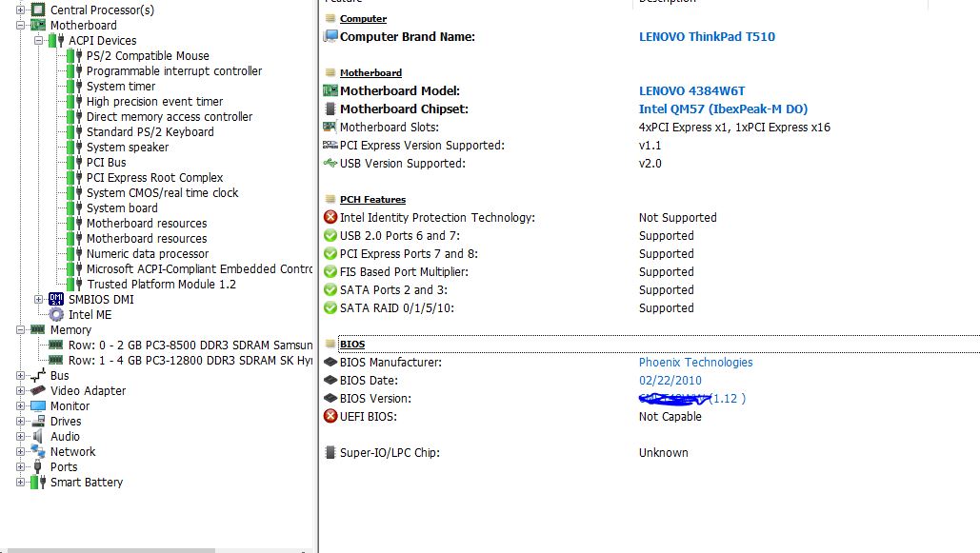Viewport: 980px width, 553px height.
Task: Click the red X beside UEFI BIOS
Action: point(330,416)
